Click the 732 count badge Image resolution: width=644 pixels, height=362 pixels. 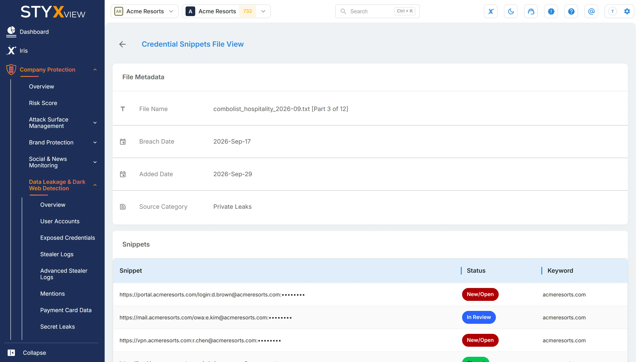click(x=247, y=11)
